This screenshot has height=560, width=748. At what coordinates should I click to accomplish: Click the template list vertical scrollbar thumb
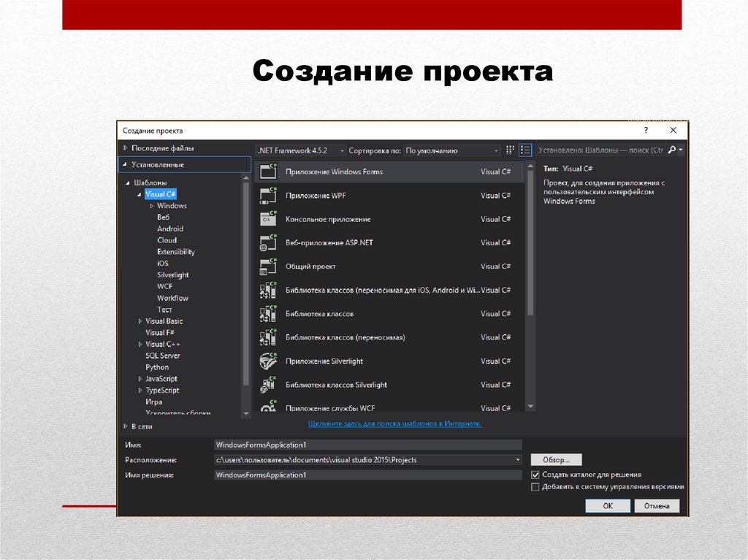click(530, 243)
